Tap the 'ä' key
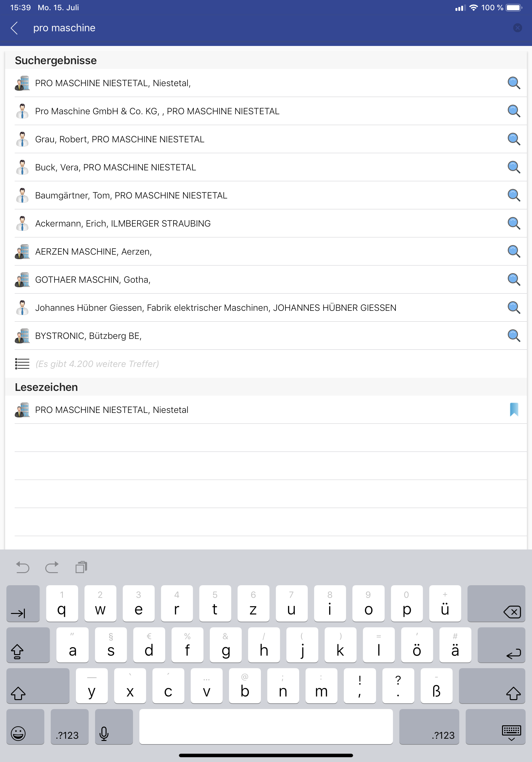 455,645
